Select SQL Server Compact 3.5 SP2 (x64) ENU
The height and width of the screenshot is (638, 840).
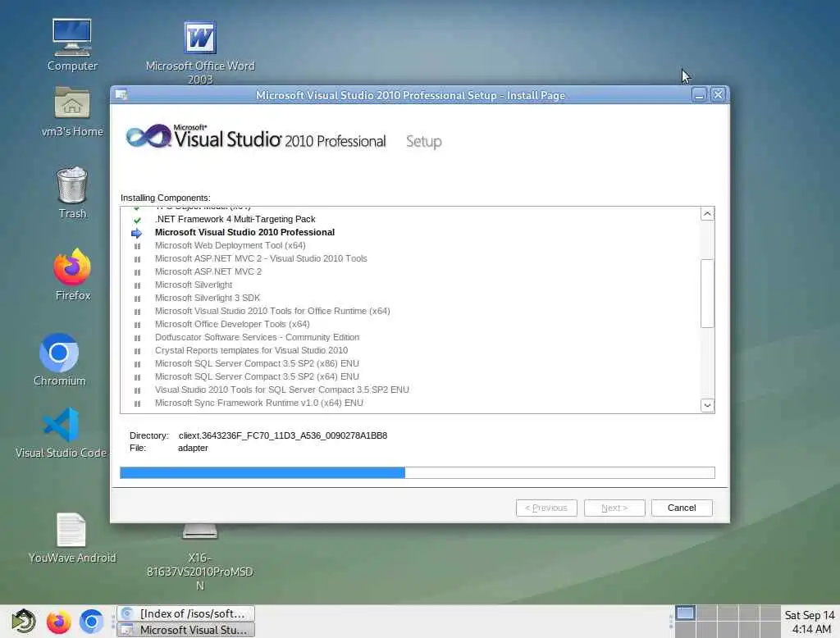pos(257,376)
